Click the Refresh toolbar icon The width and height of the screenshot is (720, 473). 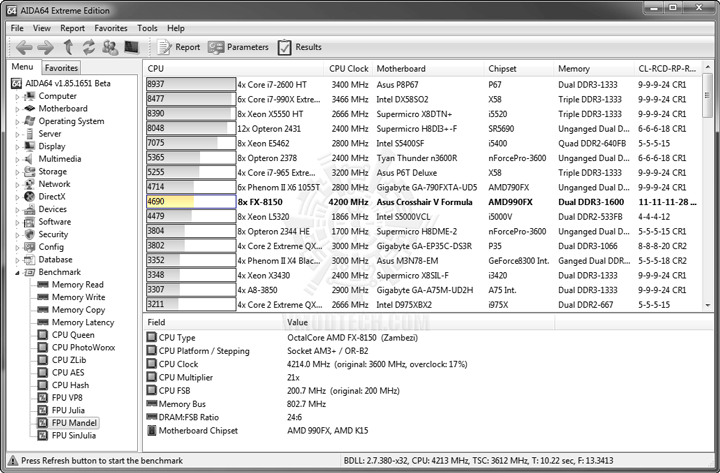point(89,47)
